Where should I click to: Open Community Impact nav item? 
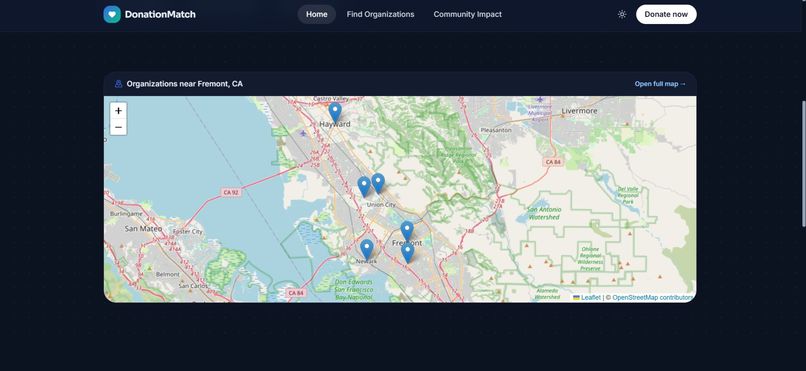click(x=467, y=14)
